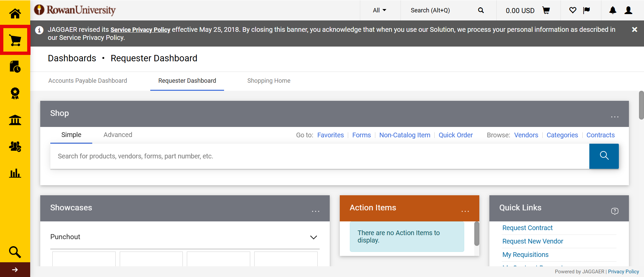Click the Non-Catalog Item link
644x277 pixels.
[405, 135]
